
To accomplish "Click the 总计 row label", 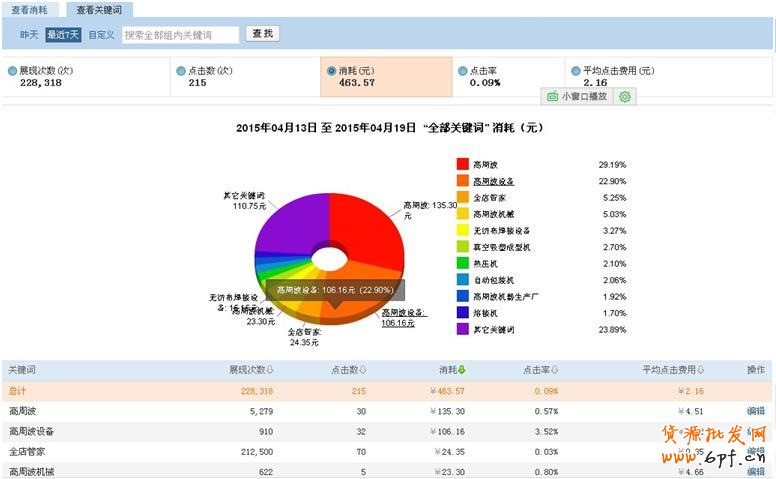I will 17,391.
